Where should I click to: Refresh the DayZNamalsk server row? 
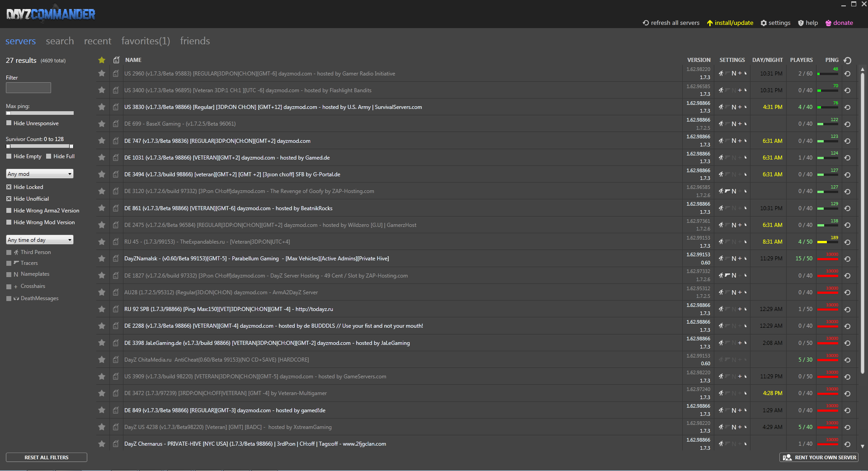coord(848,259)
